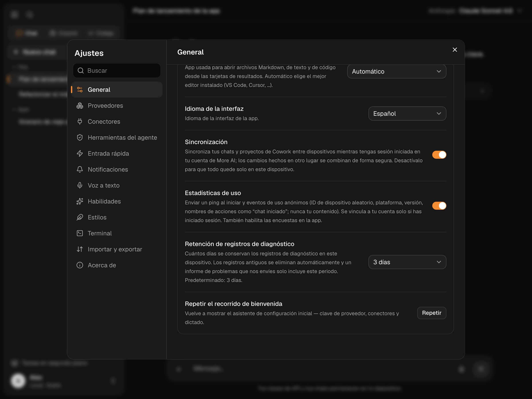Click the Importar y exportar arrows icon
532x399 pixels.
(80, 249)
